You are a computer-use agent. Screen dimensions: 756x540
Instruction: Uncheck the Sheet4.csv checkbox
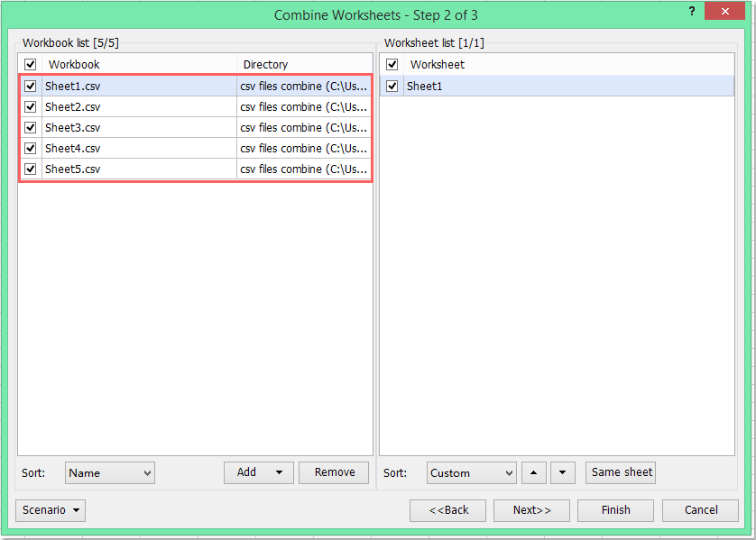pos(31,148)
